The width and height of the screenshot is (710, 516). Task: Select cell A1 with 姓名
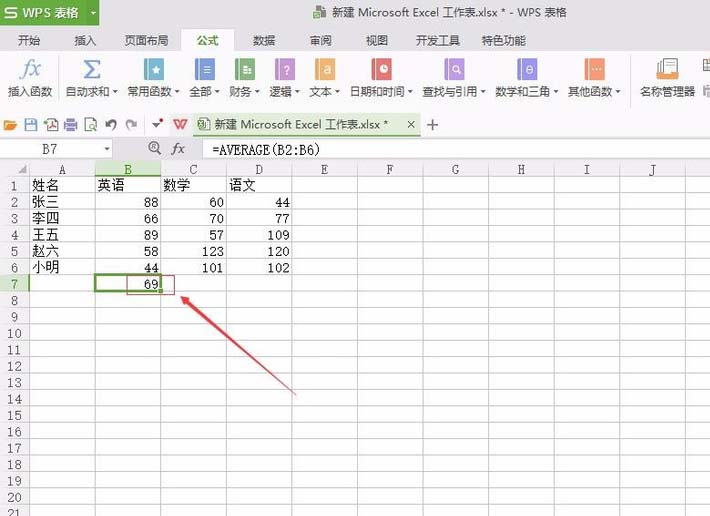point(62,185)
